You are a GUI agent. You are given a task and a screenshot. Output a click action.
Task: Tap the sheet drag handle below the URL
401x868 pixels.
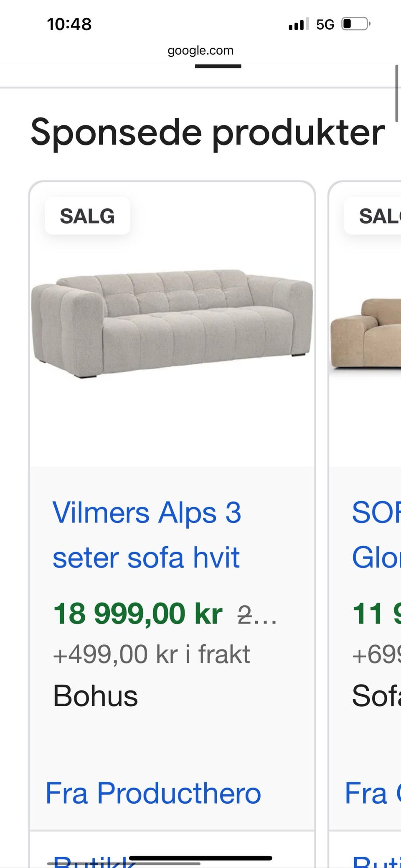coord(218,66)
